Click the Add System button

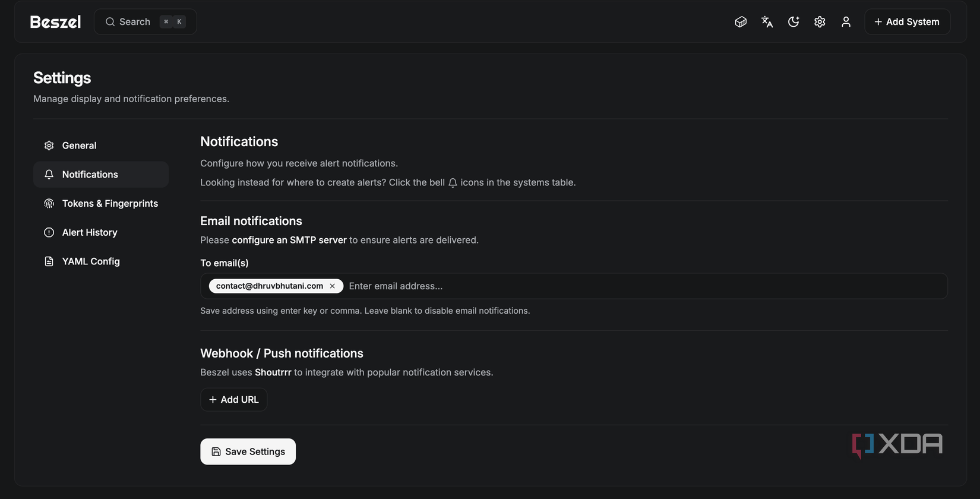[907, 22]
